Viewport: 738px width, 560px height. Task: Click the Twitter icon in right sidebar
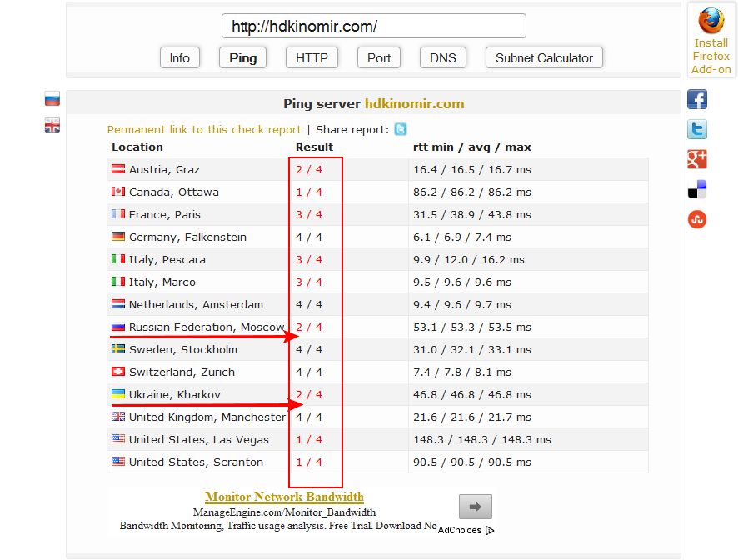coord(697,129)
